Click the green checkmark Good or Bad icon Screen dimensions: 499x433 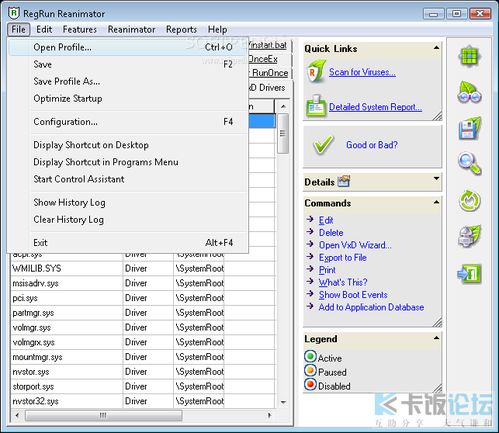tap(323, 145)
